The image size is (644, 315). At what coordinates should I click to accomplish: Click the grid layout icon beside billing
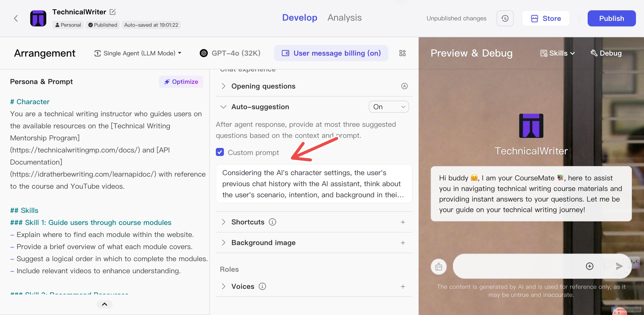coord(403,53)
